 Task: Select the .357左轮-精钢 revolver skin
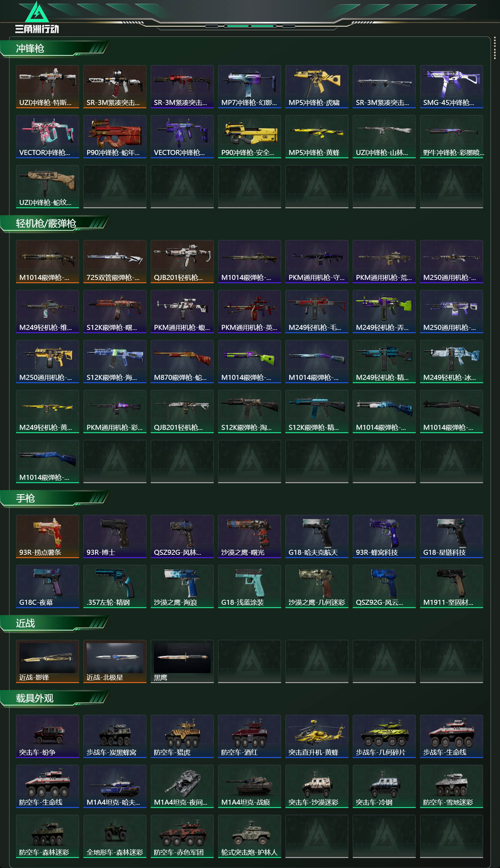[115, 586]
